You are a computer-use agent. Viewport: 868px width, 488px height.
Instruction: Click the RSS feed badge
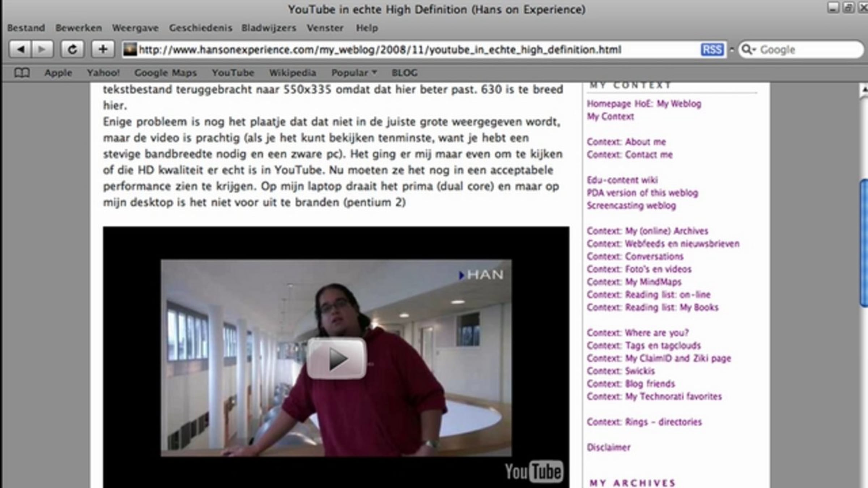tap(712, 50)
